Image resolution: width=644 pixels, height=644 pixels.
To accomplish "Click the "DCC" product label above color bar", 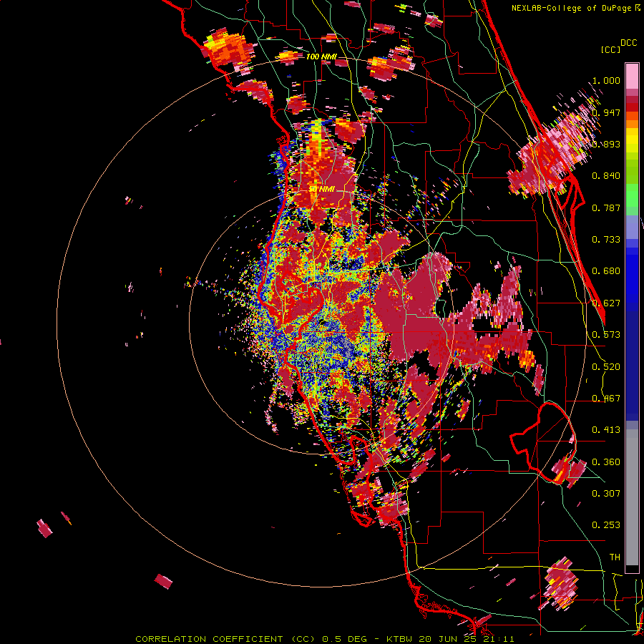I will (629, 43).
